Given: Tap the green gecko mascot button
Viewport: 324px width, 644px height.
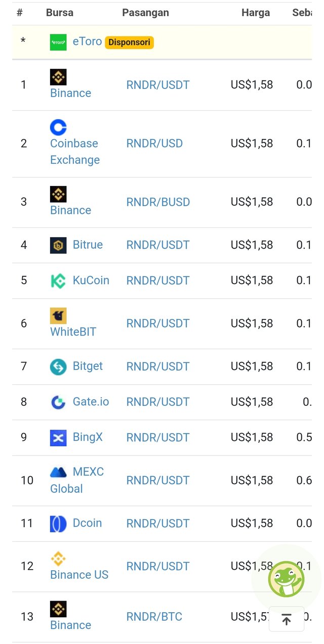Looking at the screenshot, I should coord(286,578).
